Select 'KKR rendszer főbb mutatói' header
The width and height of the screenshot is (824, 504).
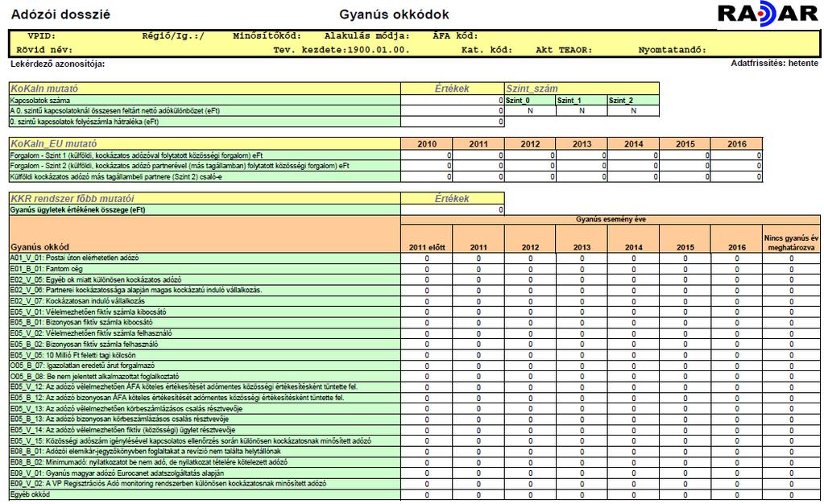click(205, 198)
